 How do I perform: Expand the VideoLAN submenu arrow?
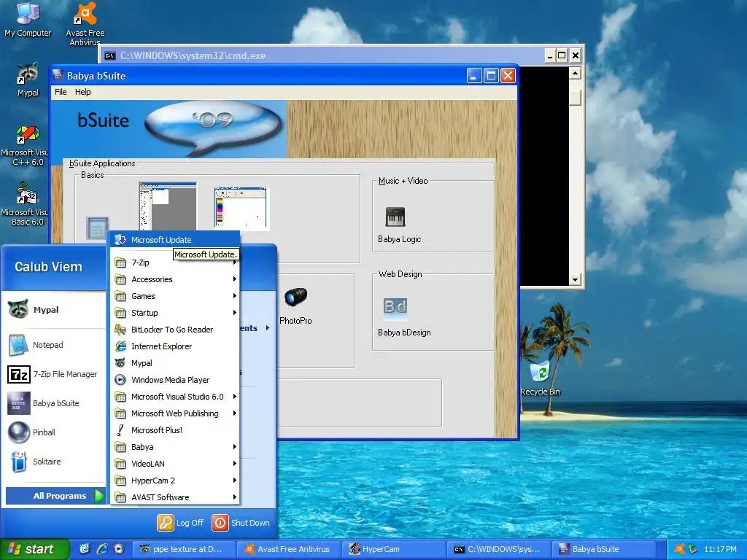tap(235, 463)
